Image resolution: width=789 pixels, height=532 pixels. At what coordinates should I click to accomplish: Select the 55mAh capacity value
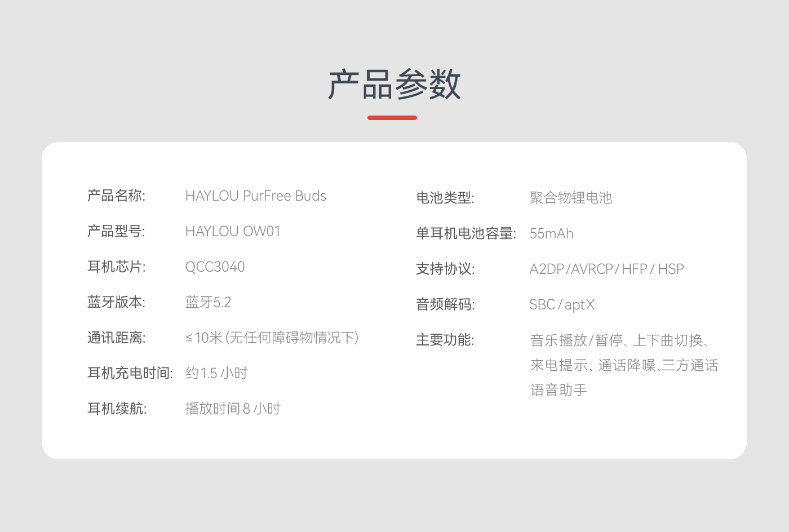pos(552,233)
